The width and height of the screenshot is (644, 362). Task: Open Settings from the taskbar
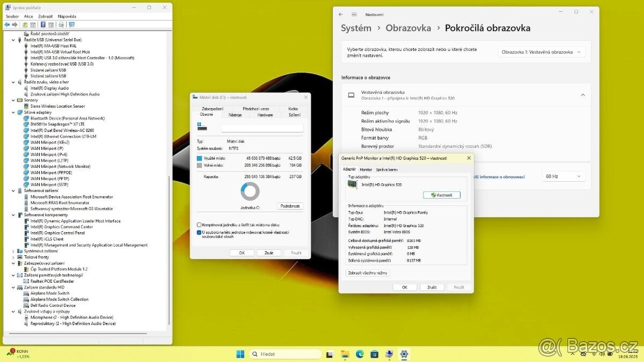tap(404, 354)
